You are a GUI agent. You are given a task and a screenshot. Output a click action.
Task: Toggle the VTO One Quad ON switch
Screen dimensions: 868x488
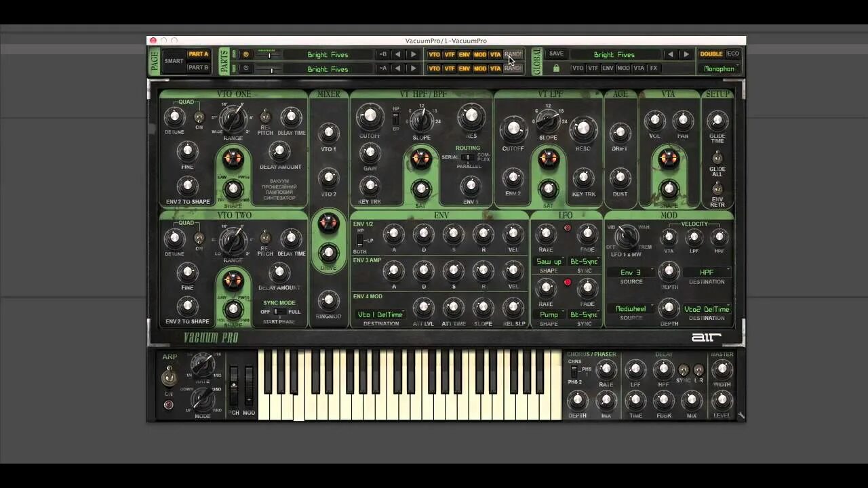(x=199, y=117)
